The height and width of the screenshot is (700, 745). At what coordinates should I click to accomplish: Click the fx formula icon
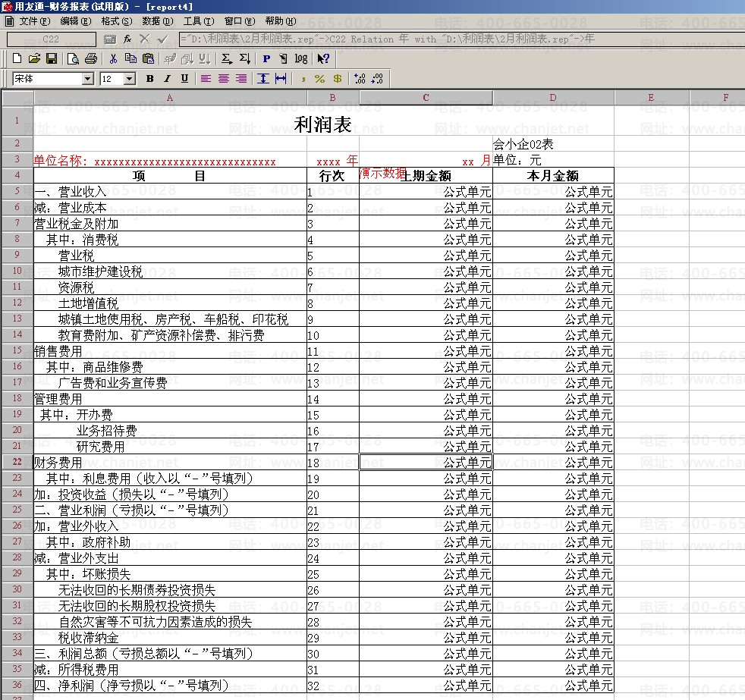click(x=127, y=39)
